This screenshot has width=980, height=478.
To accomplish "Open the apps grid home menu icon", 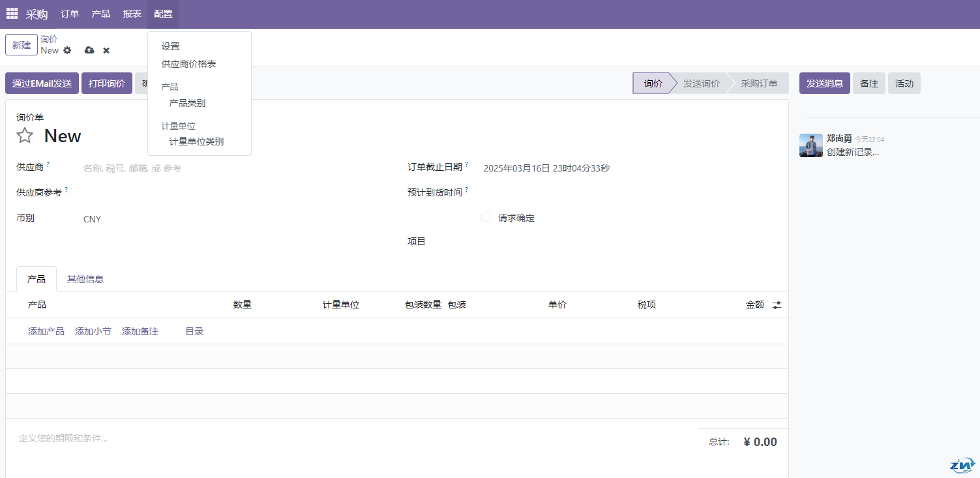I will click(12, 14).
